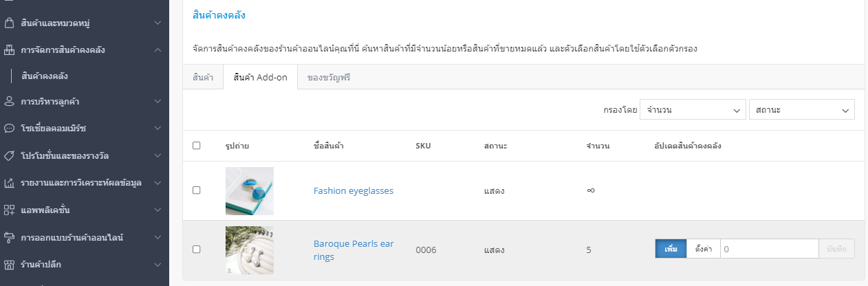Image resolution: width=868 pixels, height=286 pixels.
Task: Click the สินค้าคงคลัง page heading
Action: pos(219,15)
